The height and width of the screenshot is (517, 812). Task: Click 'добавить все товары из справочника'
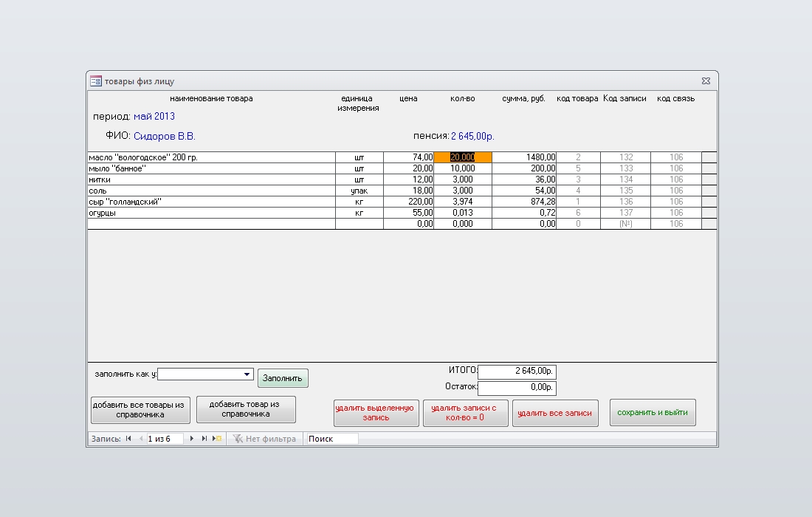(x=140, y=410)
